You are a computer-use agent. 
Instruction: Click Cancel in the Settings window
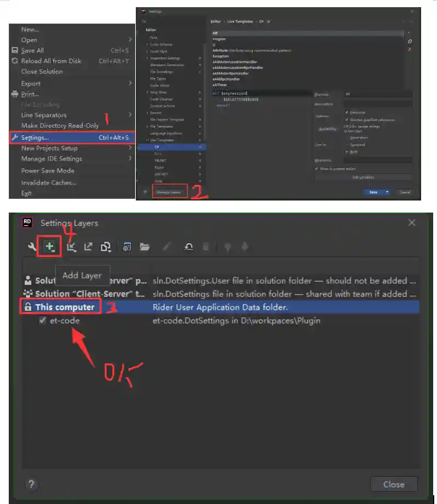click(x=405, y=192)
